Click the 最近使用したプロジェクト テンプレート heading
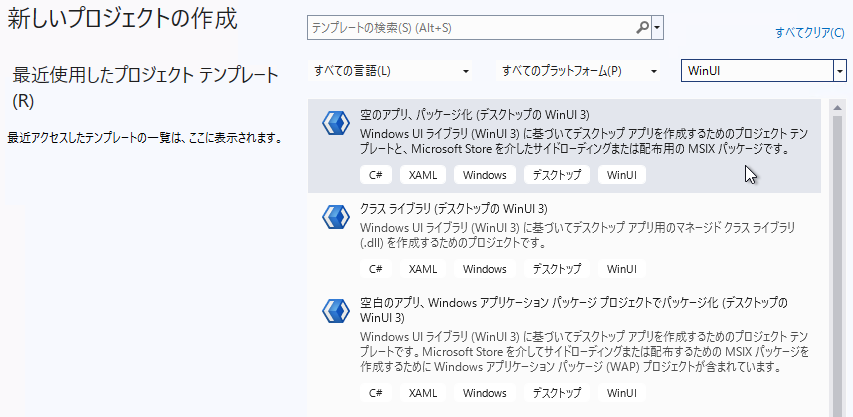Viewport: 853px width, 417px height. [145, 87]
